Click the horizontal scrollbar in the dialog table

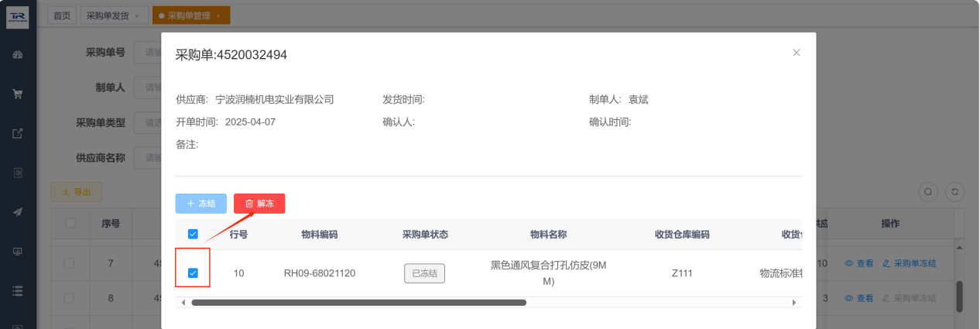click(358, 303)
